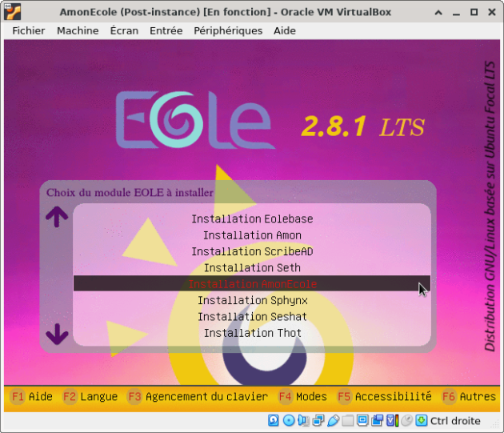Click F4 Modes in the boot footer

pyautogui.click(x=302, y=396)
